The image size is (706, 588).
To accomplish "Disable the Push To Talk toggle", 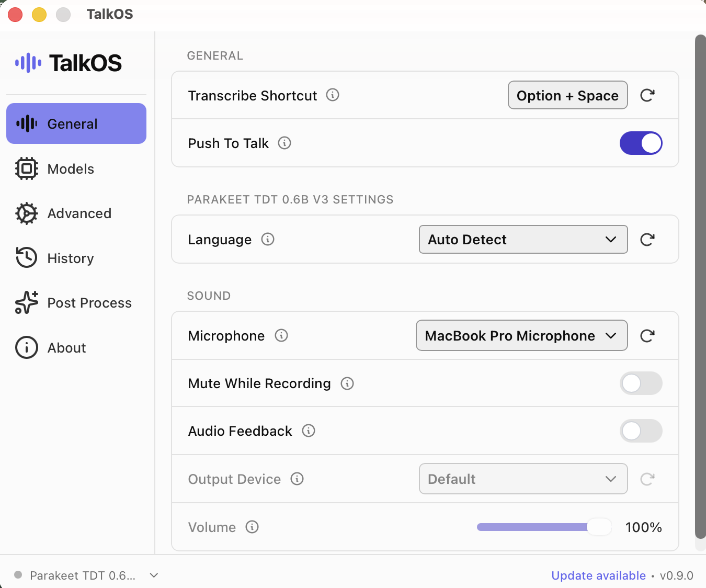I will pyautogui.click(x=641, y=143).
